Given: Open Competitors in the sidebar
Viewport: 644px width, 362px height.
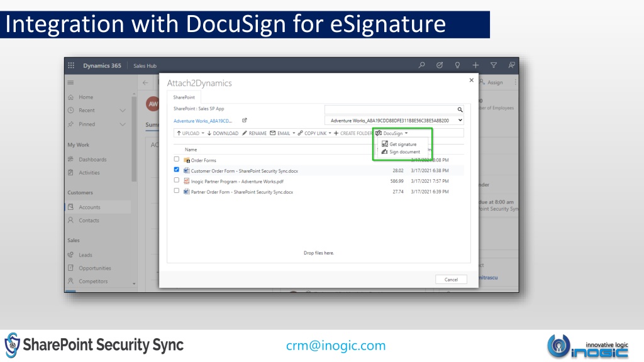Looking at the screenshot, I should pyautogui.click(x=93, y=281).
